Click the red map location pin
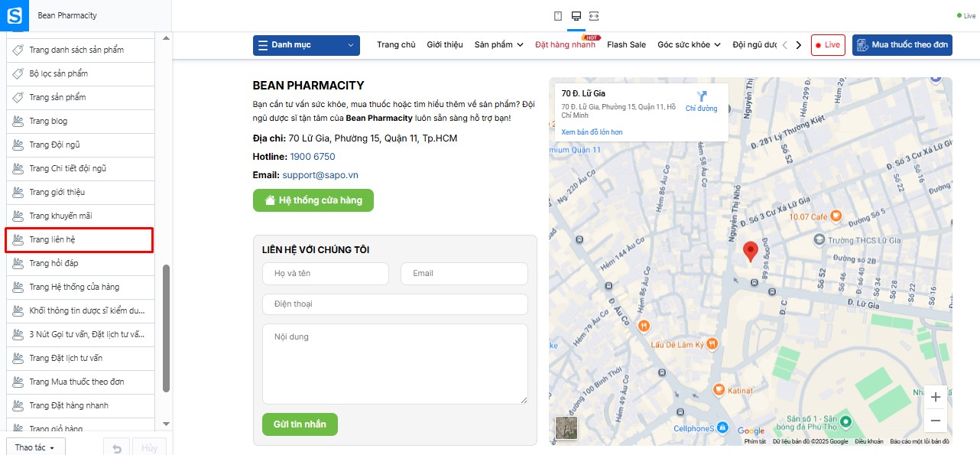This screenshot has height=455, width=980. click(751, 252)
